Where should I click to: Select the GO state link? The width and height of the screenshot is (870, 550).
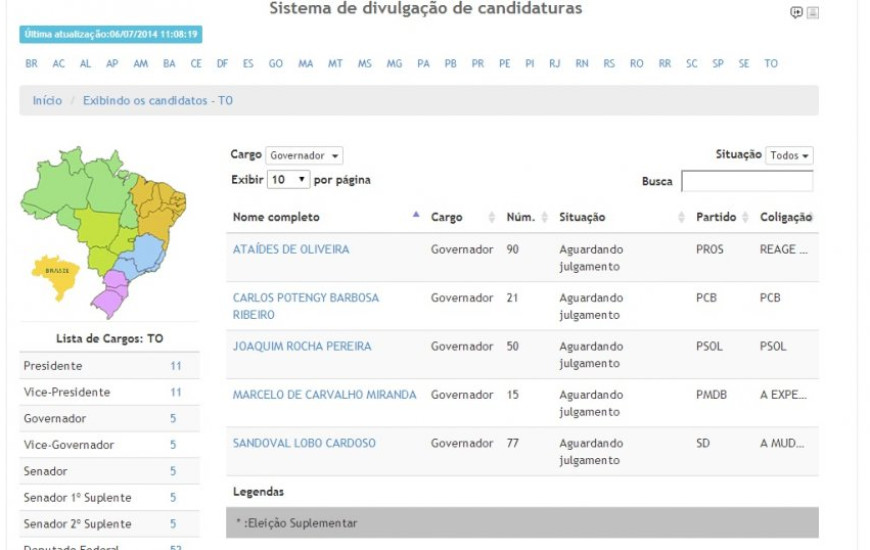coord(276,63)
